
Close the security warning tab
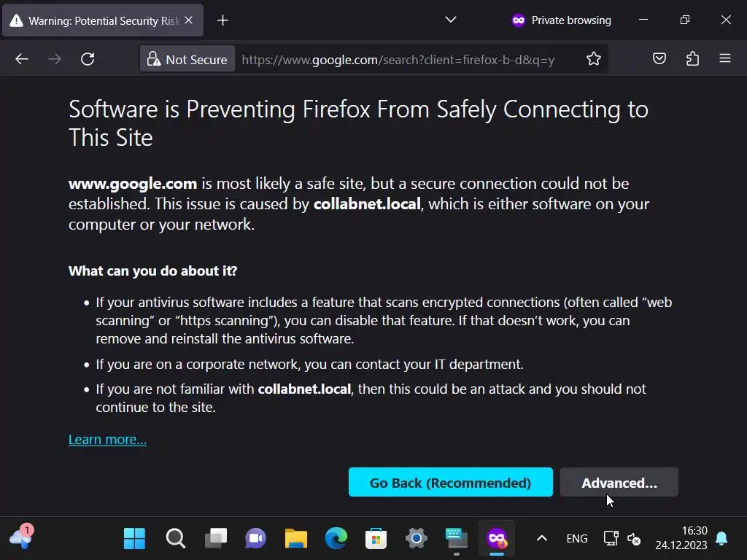point(189,20)
